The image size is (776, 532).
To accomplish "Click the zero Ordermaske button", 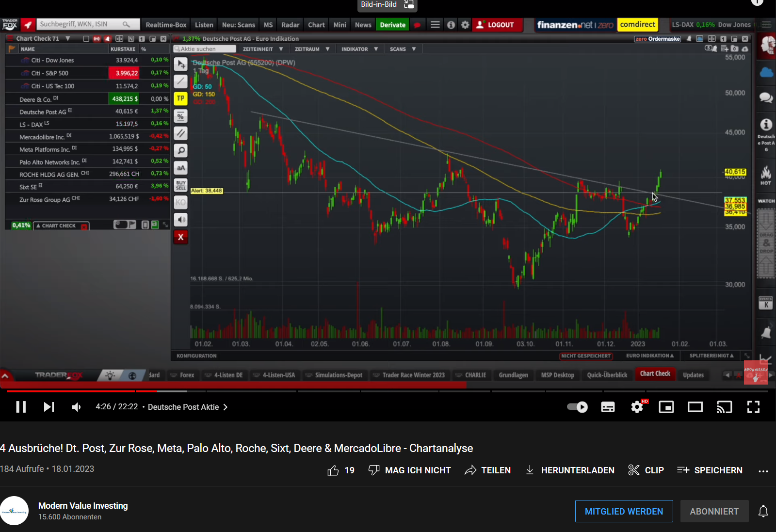I will 658,39.
